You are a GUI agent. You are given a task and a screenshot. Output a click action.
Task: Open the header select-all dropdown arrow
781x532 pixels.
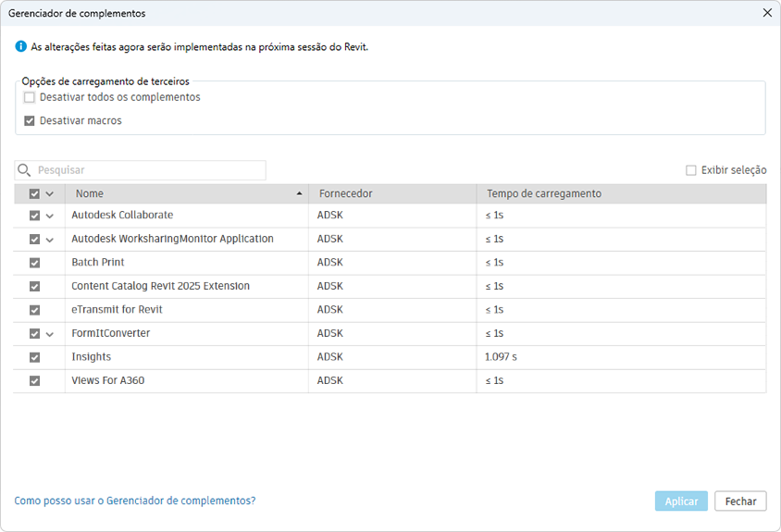[x=50, y=194]
